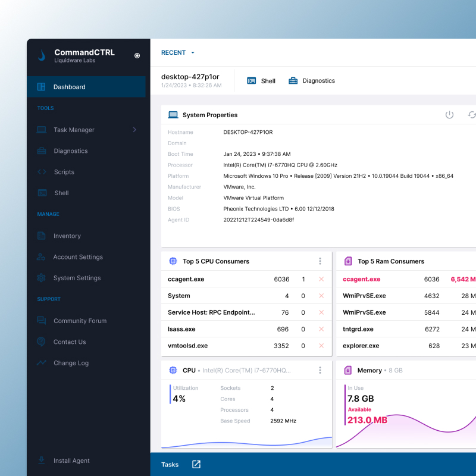Click the Scripts code brackets icon

point(42,172)
